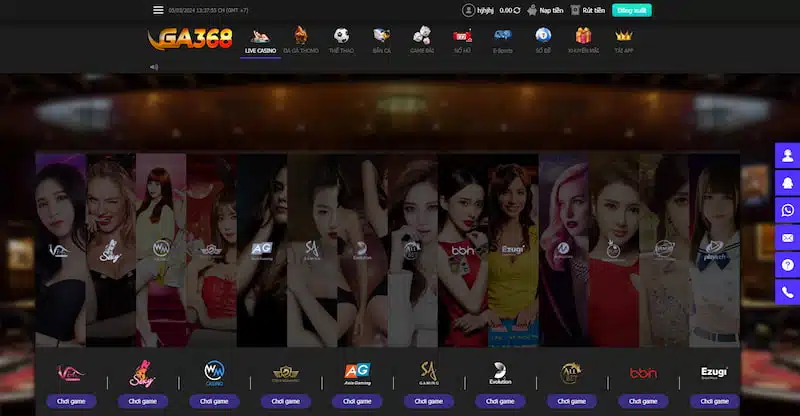The image size is (800, 416).
Task: Open the Bắn Cá fishing menu
Action: [x=382, y=41]
